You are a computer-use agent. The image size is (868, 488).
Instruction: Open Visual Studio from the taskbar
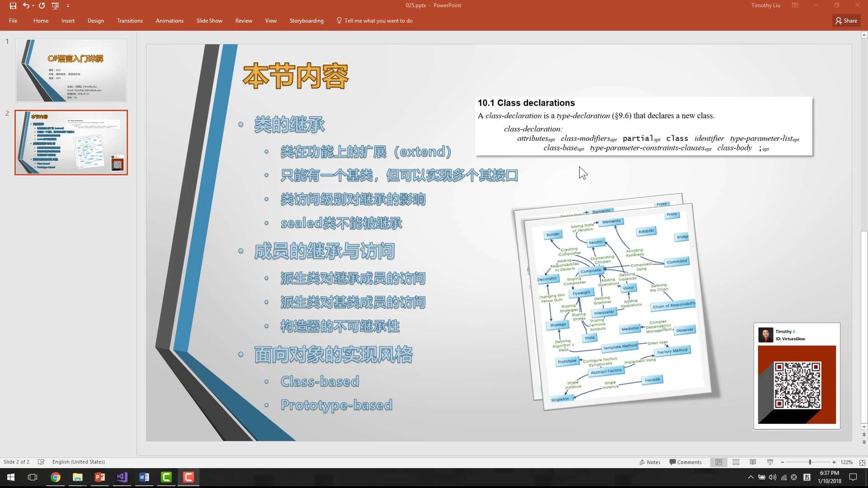122,477
